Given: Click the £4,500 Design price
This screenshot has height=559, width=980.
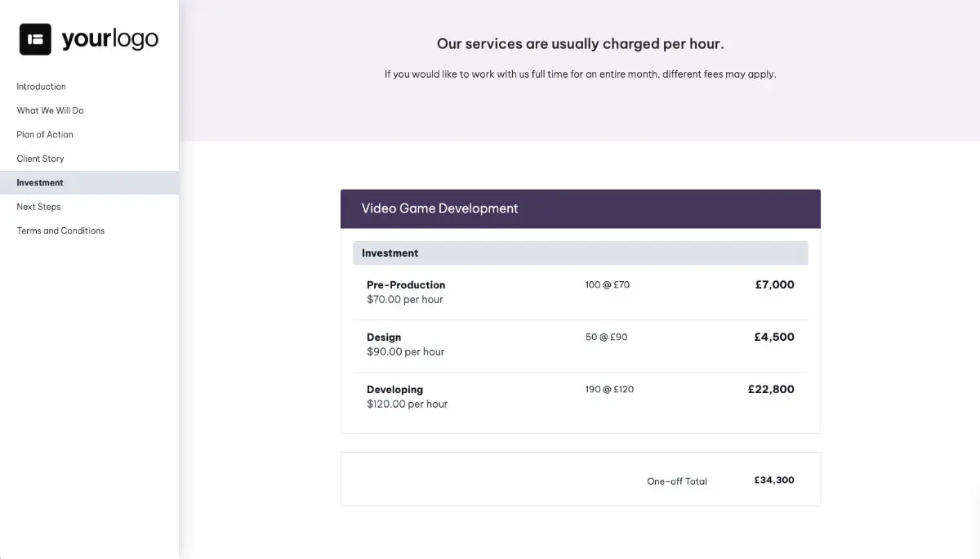Looking at the screenshot, I should [x=773, y=338].
